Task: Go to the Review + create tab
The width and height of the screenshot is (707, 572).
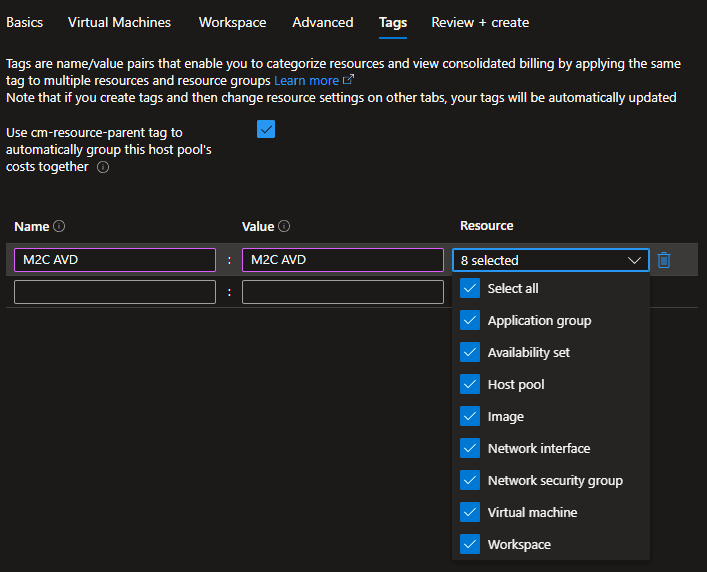Action: pyautogui.click(x=480, y=22)
